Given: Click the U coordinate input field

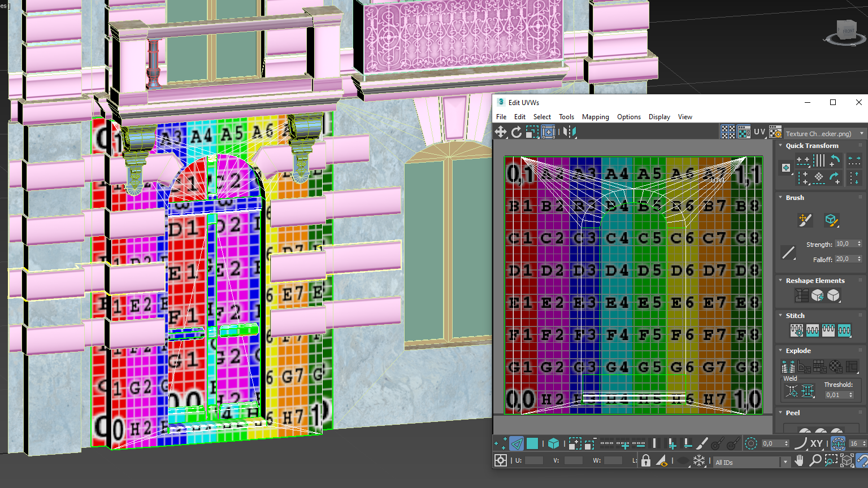Looking at the screenshot, I should tap(534, 461).
